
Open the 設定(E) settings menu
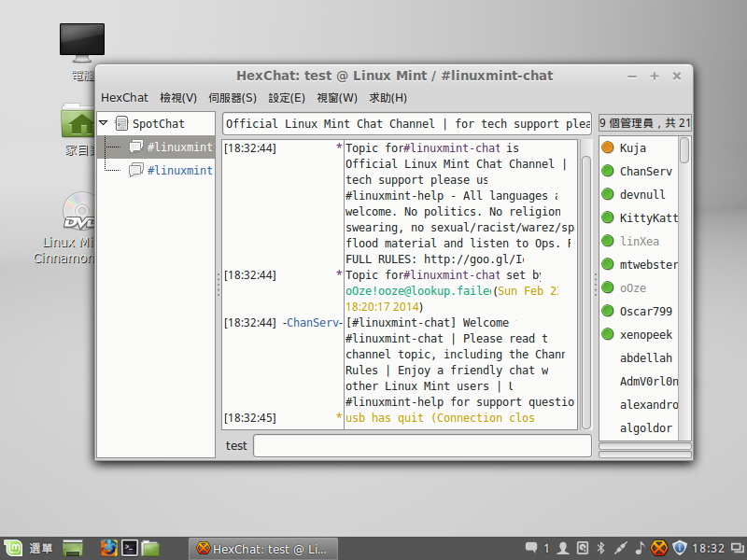[x=287, y=97]
